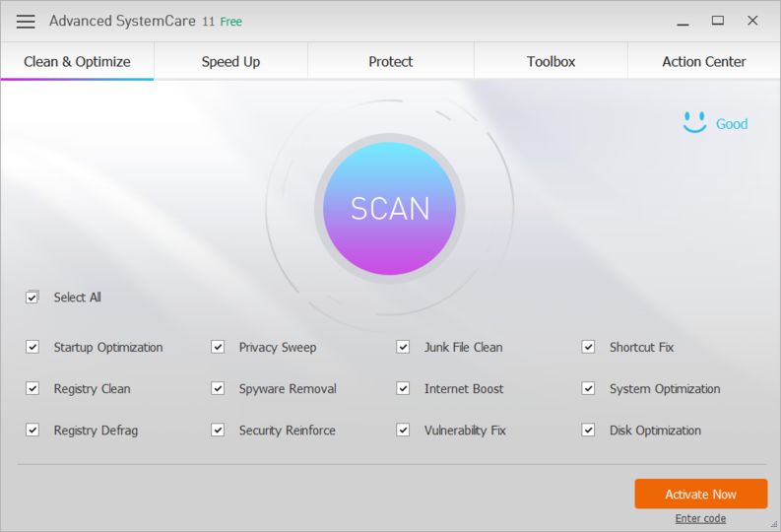Go to the Action Center tab

tap(704, 61)
